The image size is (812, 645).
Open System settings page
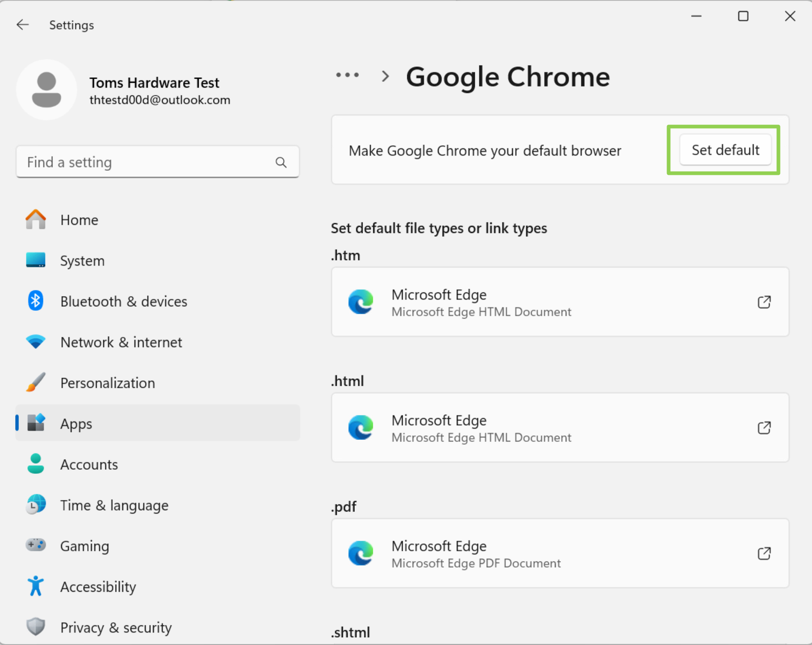pos(158,260)
